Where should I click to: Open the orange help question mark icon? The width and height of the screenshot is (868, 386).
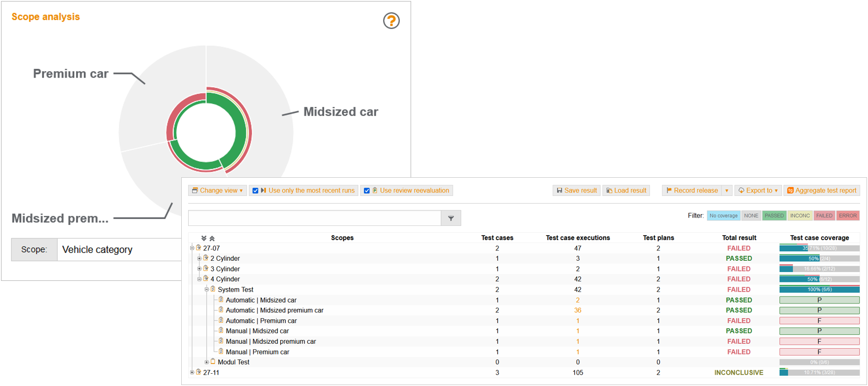[x=391, y=21]
